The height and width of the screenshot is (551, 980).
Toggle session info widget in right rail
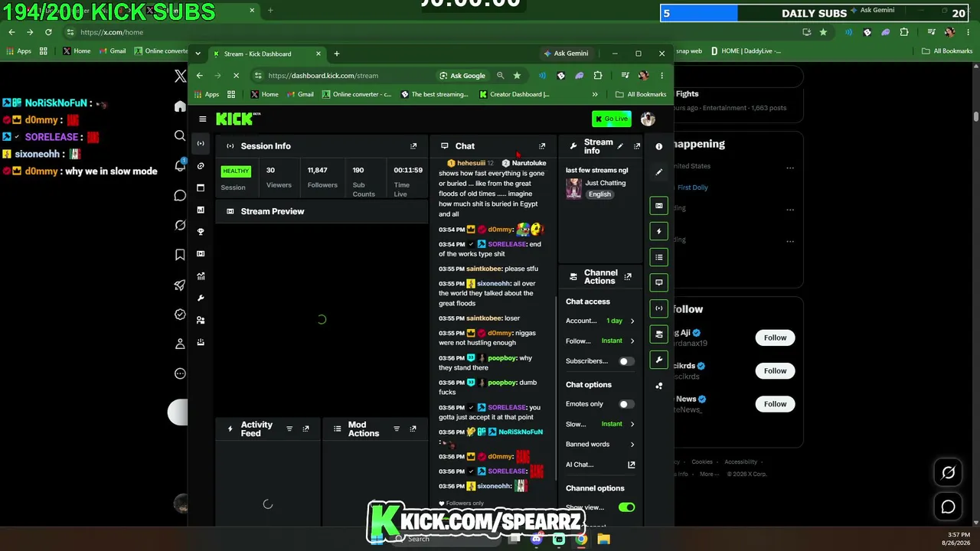(x=658, y=308)
